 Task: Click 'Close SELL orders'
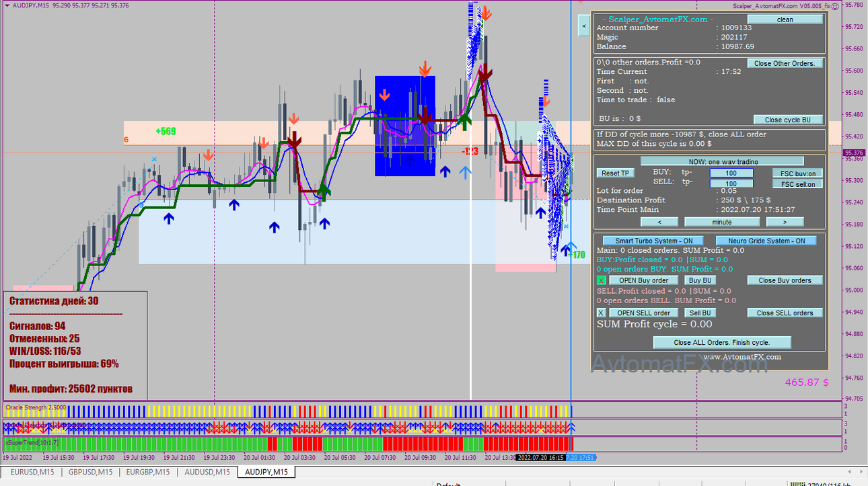coord(785,313)
